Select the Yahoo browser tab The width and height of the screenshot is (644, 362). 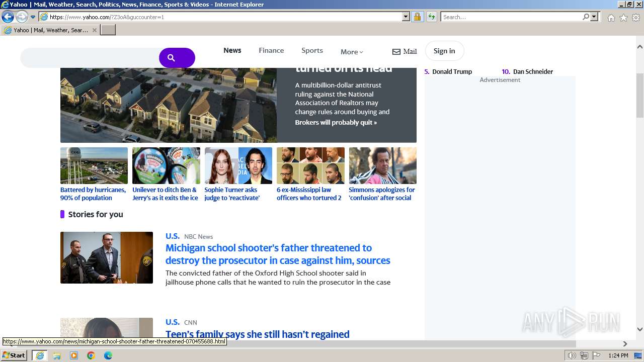(50, 30)
